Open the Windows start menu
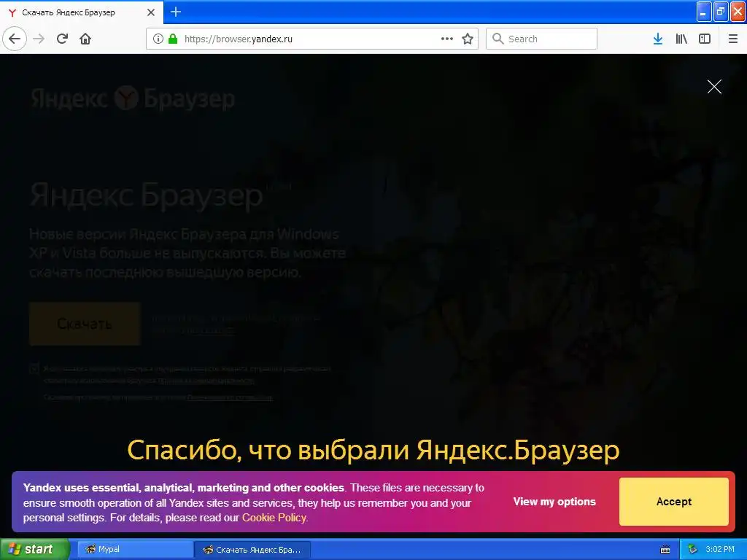 coord(35,549)
